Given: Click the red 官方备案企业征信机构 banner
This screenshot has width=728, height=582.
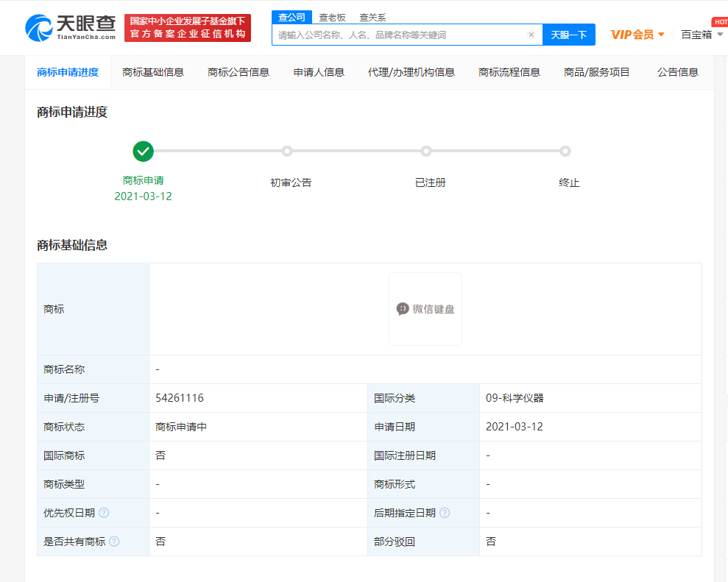Looking at the screenshot, I should (x=188, y=28).
